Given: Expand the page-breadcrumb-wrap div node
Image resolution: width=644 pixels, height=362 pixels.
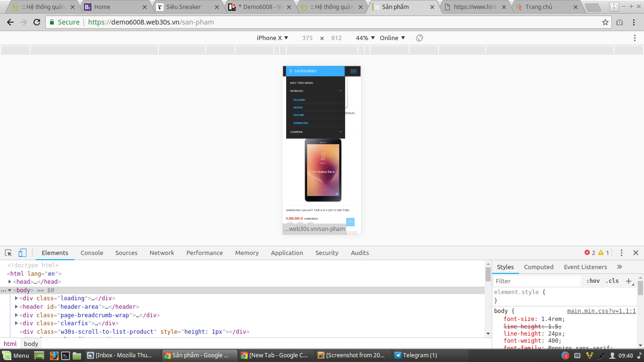Looking at the screenshot, I should tap(17, 315).
